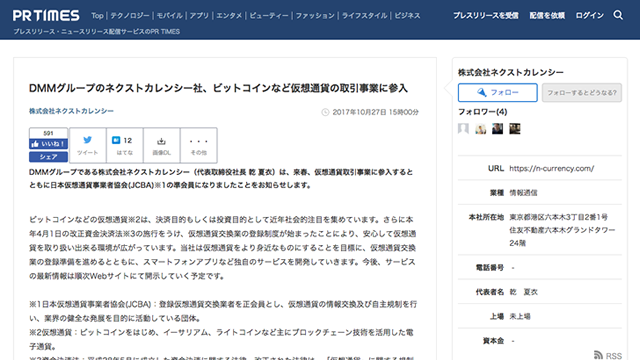640x360 pixels.
Task: Open the その他 three-dot options
Action: pyautogui.click(x=198, y=145)
